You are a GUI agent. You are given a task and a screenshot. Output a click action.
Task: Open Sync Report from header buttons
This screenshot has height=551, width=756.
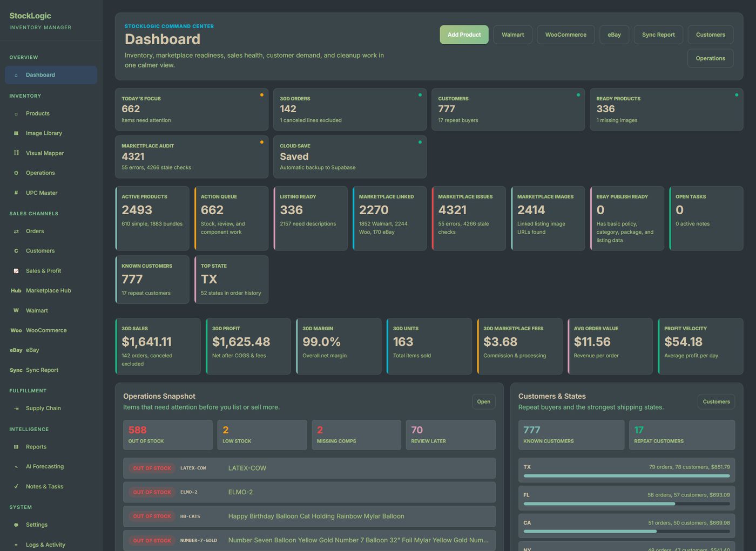coord(658,35)
